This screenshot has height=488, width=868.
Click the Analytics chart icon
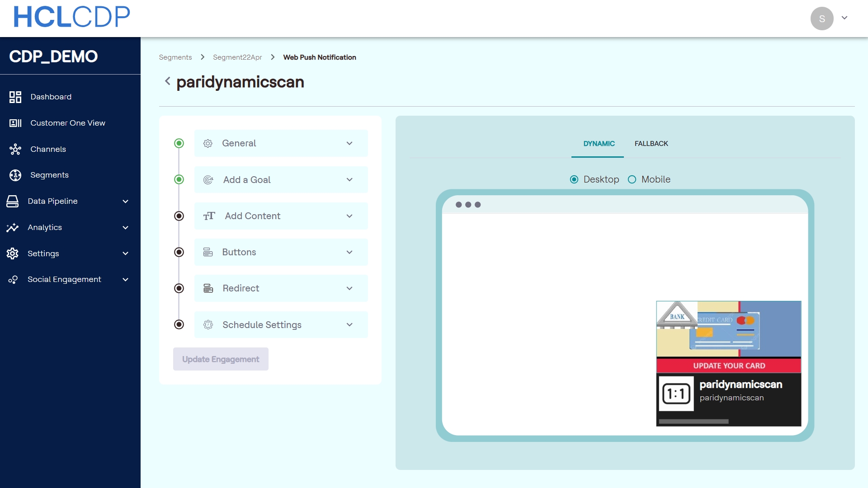[x=13, y=227]
